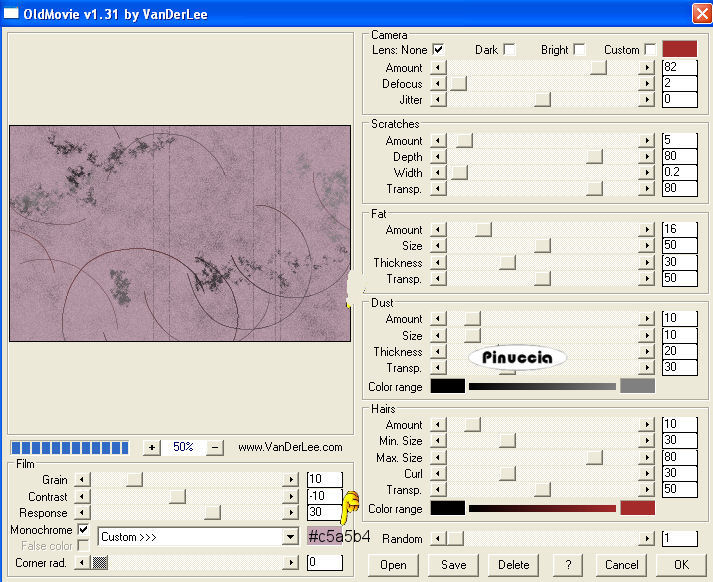Click left arrow of Scratches Depth slider
Viewport: 713px width, 582px height.
pyautogui.click(x=438, y=157)
